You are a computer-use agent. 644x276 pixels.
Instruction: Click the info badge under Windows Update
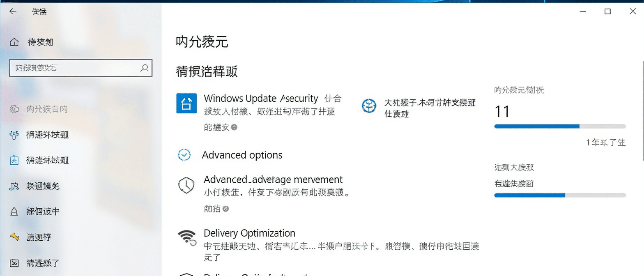[x=234, y=127]
